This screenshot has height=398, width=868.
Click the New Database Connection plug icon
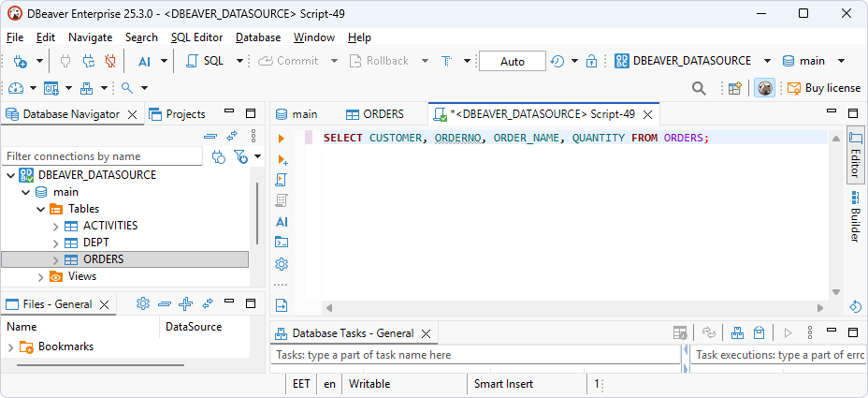(x=20, y=61)
